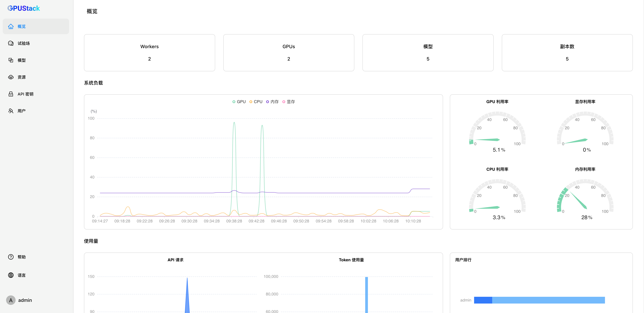Click the Playground chat bubble icon

[x=11, y=43]
